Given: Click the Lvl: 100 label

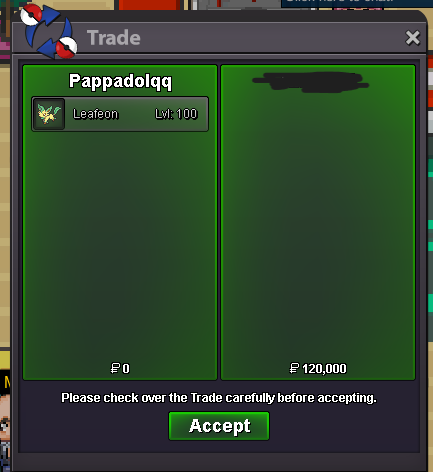Looking at the screenshot, I should (176, 114).
